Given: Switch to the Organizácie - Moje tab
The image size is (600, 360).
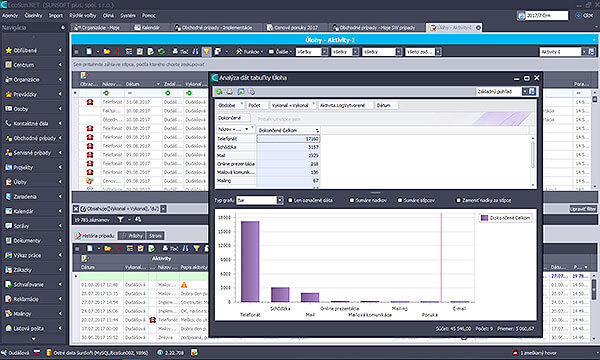Looking at the screenshot, I should (x=97, y=28).
